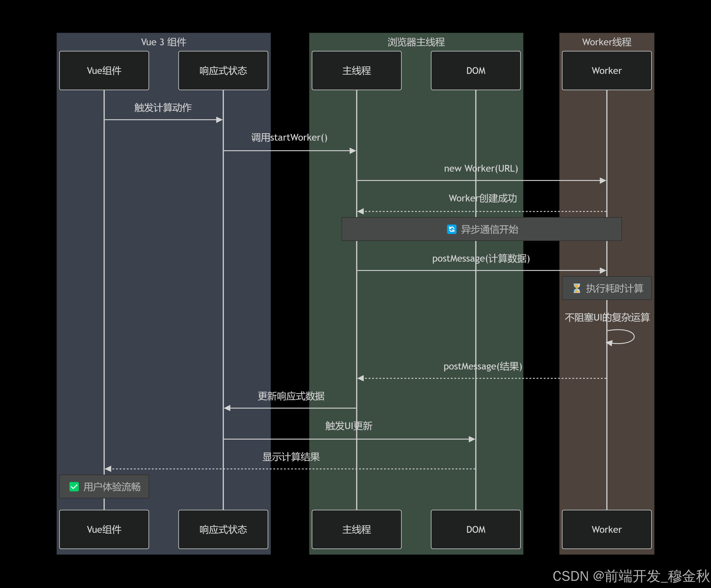Click the 调用startWorker() message label
This screenshot has height=588, width=711.
pos(289,137)
